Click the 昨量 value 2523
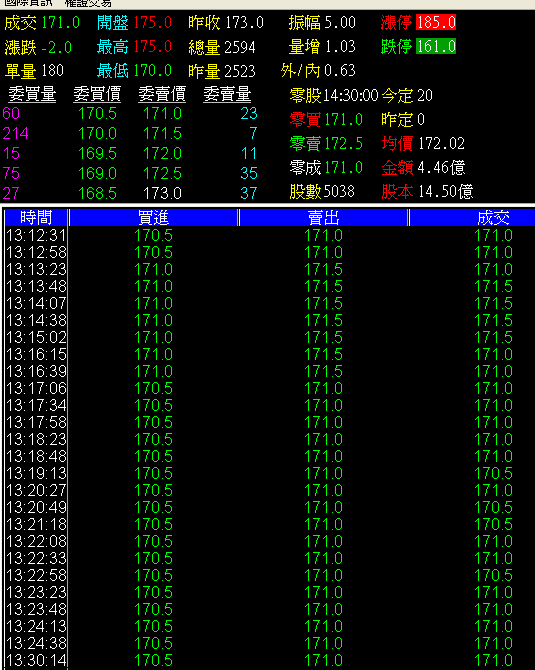The width and height of the screenshot is (535, 670). pos(240,71)
